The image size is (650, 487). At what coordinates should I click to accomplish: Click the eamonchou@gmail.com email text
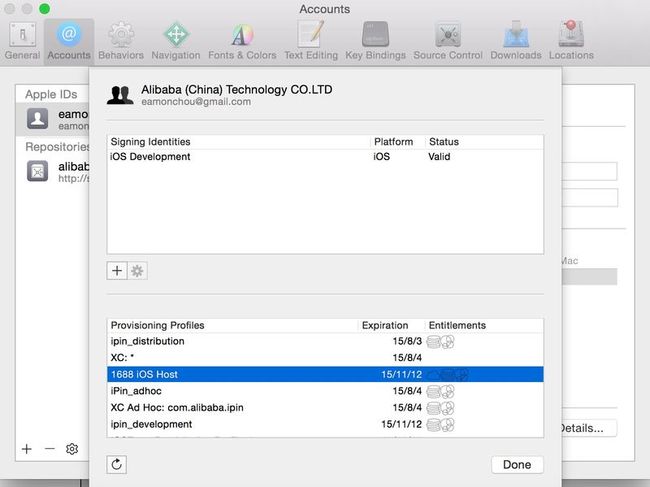pyautogui.click(x=196, y=102)
